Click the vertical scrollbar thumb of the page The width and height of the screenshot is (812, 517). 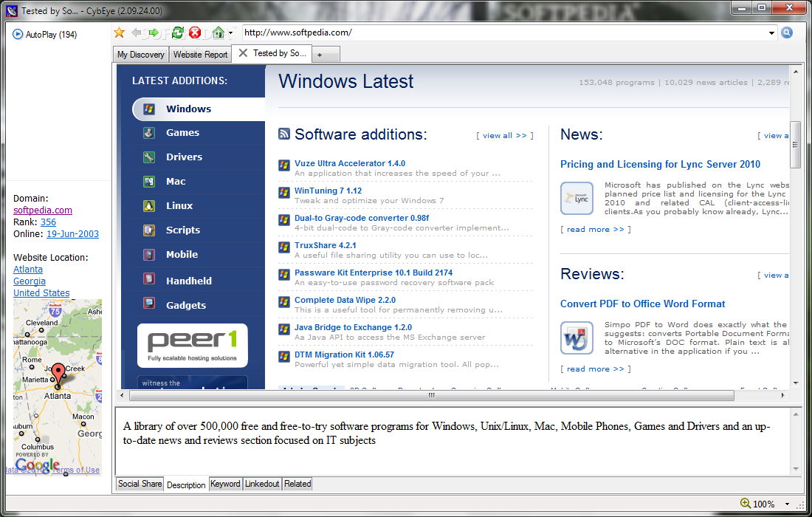pos(795,145)
